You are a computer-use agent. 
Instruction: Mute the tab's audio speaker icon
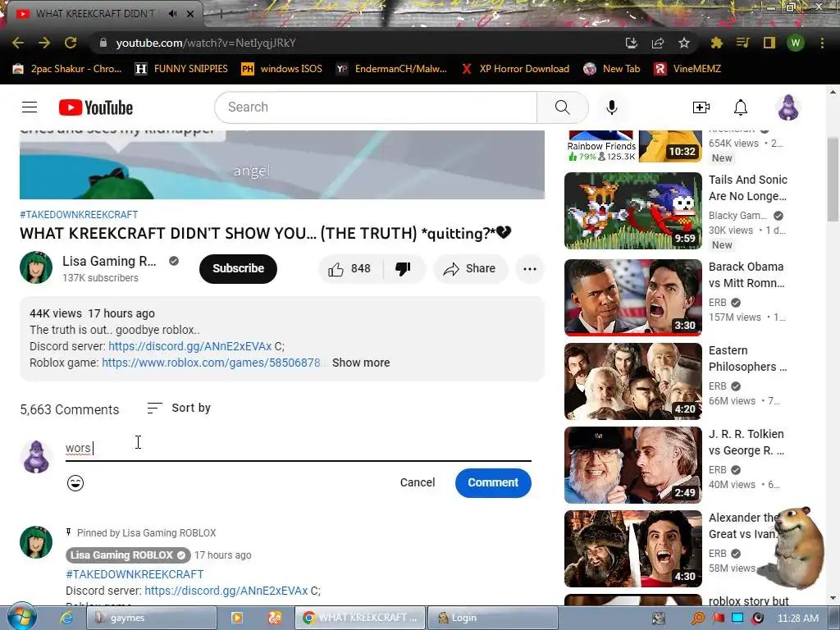pyautogui.click(x=172, y=14)
